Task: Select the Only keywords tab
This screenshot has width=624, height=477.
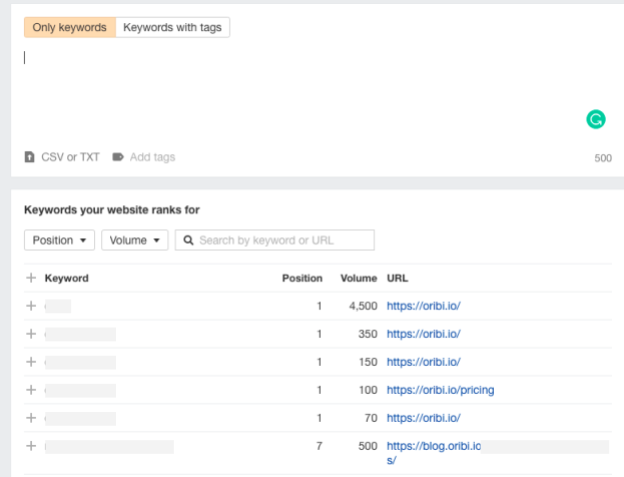Action: [70, 27]
